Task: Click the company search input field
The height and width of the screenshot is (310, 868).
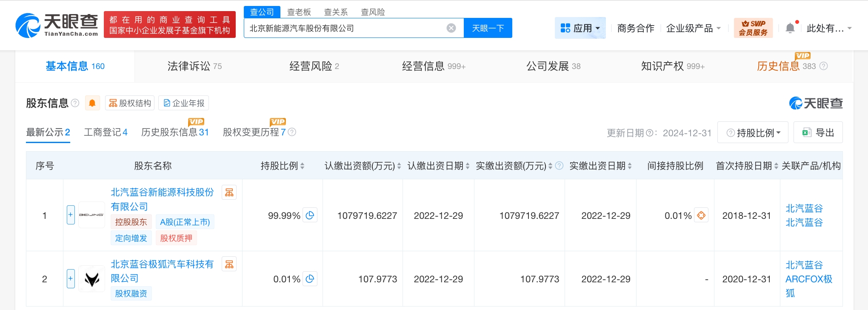Action: (345, 28)
